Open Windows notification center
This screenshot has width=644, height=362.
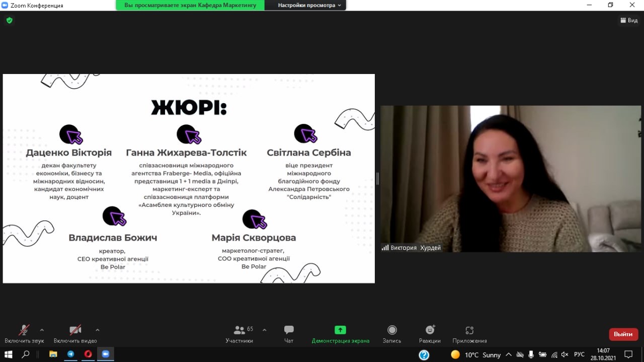(628, 354)
